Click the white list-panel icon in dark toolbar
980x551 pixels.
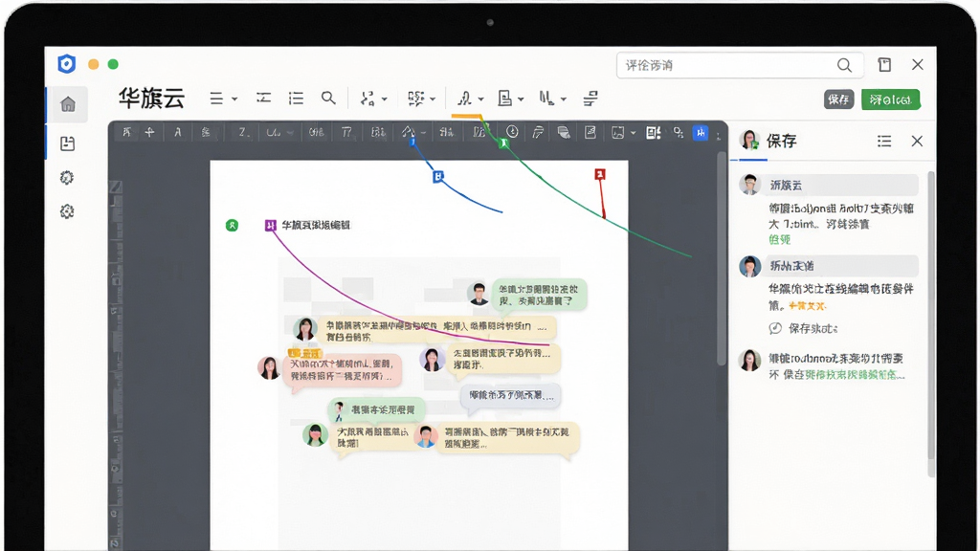(653, 132)
